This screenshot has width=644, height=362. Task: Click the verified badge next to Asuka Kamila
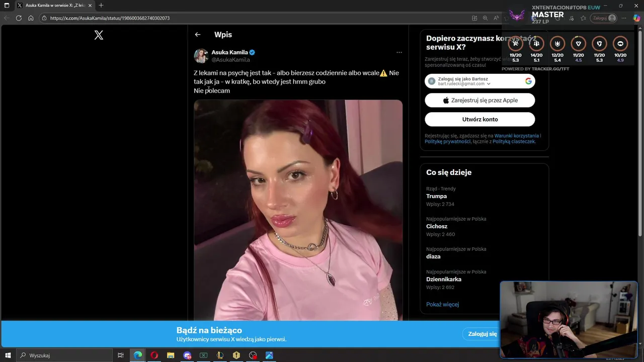253,52
